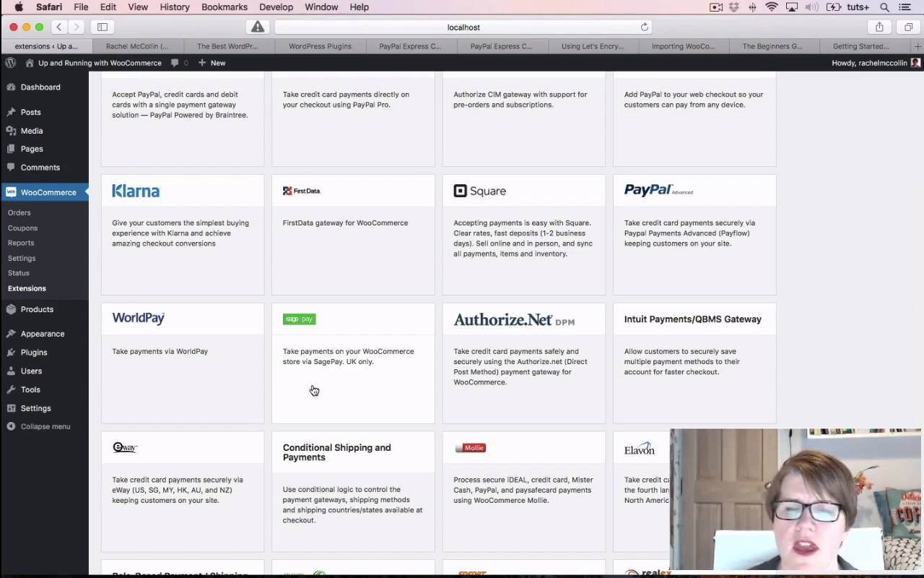Click the Products icon in sidebar
Screen dimensions: 924x578
(11, 309)
